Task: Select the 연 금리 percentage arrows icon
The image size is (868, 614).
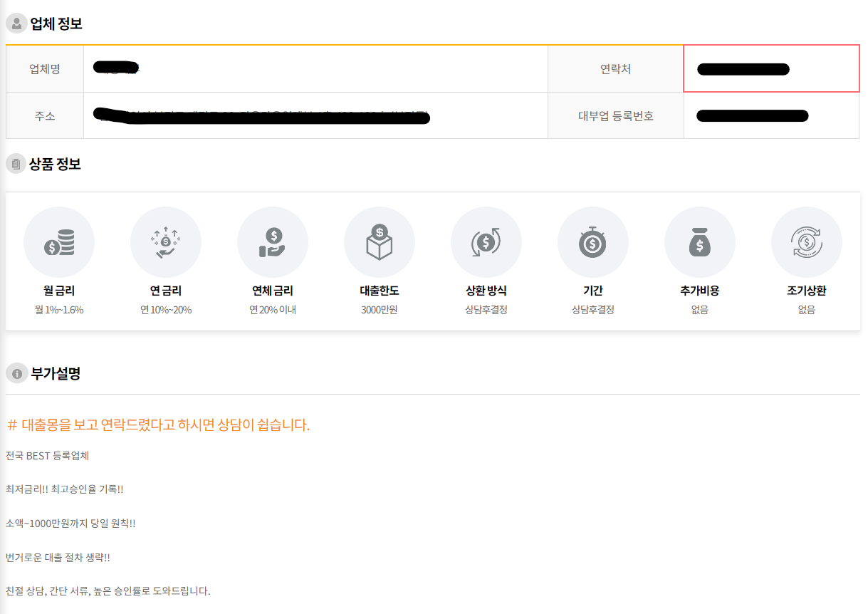Action: 166,241
